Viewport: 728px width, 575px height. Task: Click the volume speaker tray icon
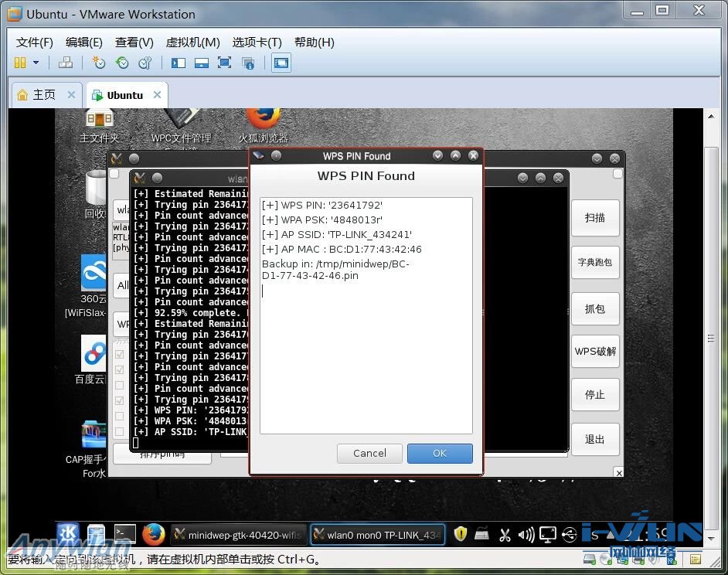526,535
